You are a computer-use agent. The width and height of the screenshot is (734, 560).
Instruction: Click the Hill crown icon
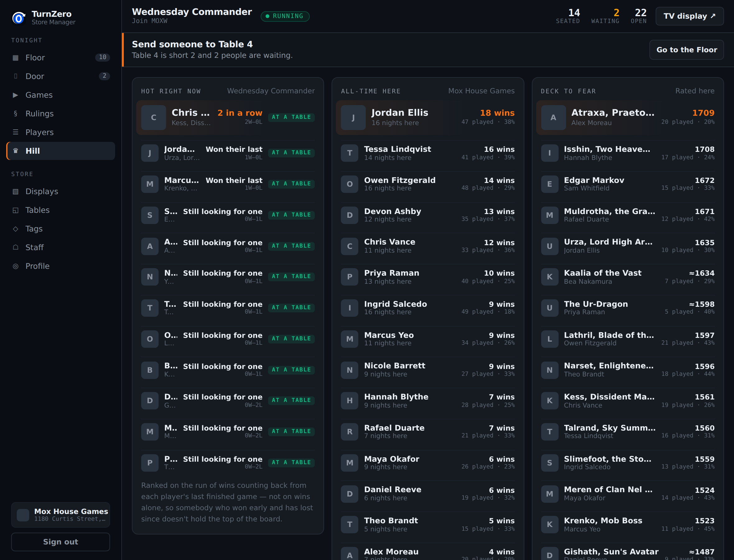tap(15, 151)
